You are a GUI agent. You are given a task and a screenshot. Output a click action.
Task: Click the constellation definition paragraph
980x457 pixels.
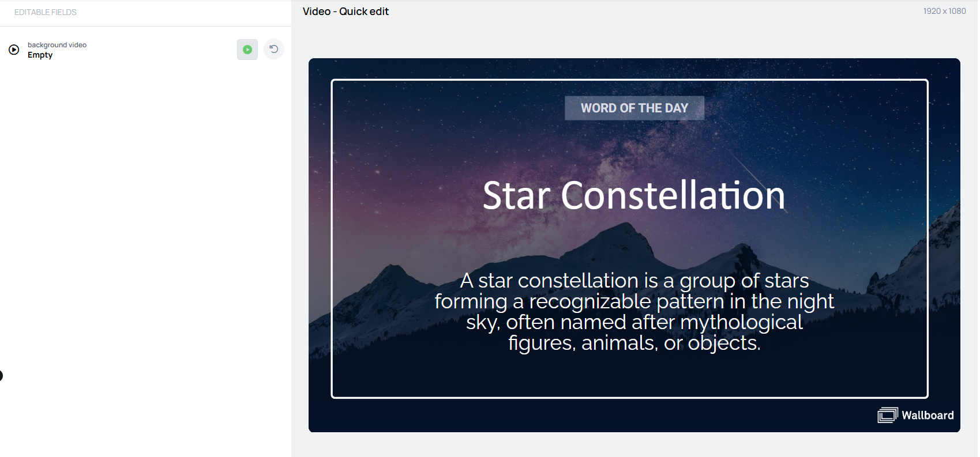pos(634,312)
